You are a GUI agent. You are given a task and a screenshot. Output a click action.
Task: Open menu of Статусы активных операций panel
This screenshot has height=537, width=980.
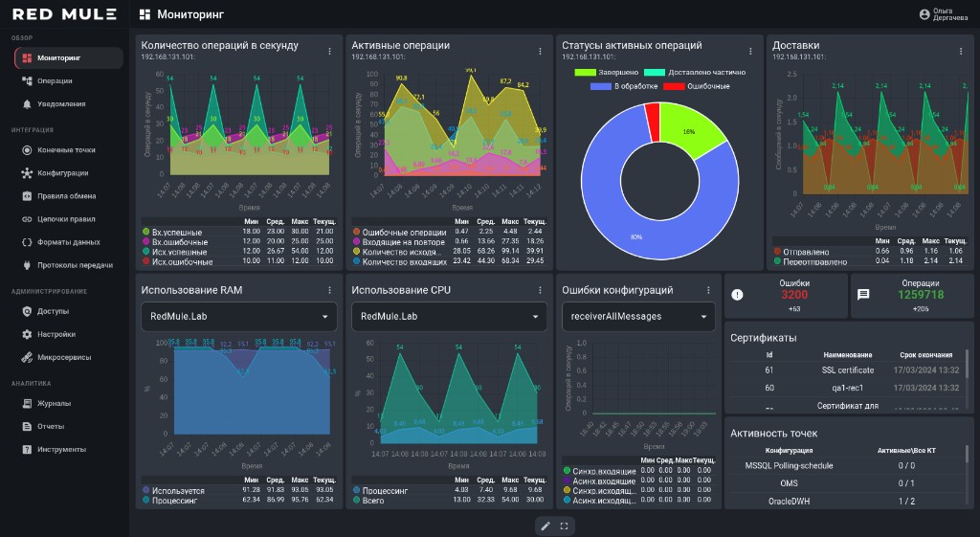click(x=750, y=52)
